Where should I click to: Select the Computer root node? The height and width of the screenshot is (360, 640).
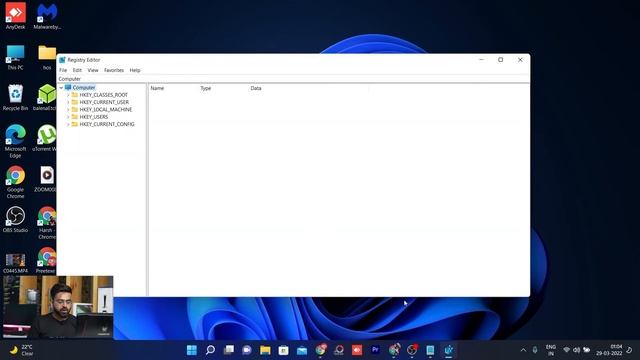click(84, 88)
